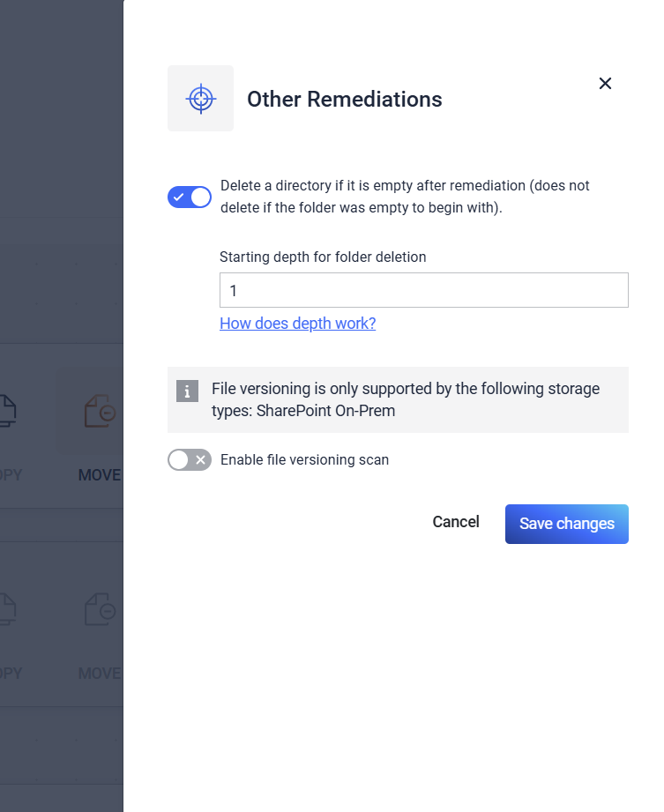Click the "Other Remediations" panel title
This screenshot has width=664, height=812.
(x=344, y=99)
